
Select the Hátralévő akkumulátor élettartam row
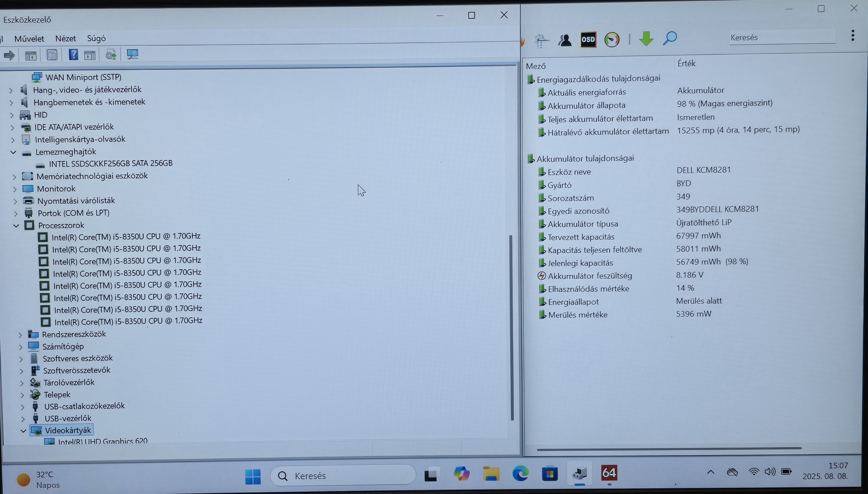669,131
